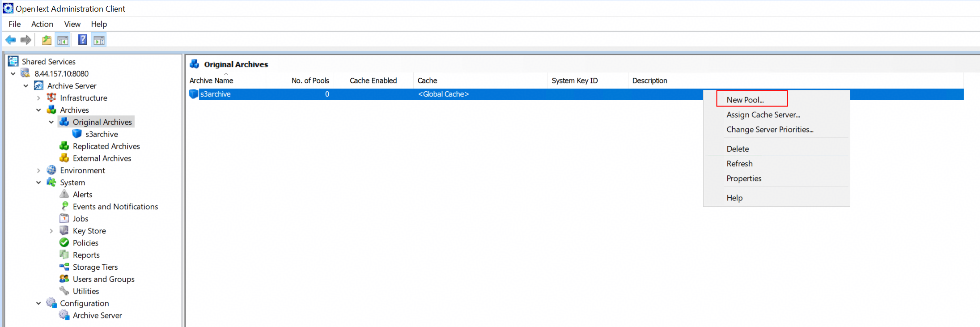Open the Reports icon
The width and height of the screenshot is (980, 327).
(64, 255)
